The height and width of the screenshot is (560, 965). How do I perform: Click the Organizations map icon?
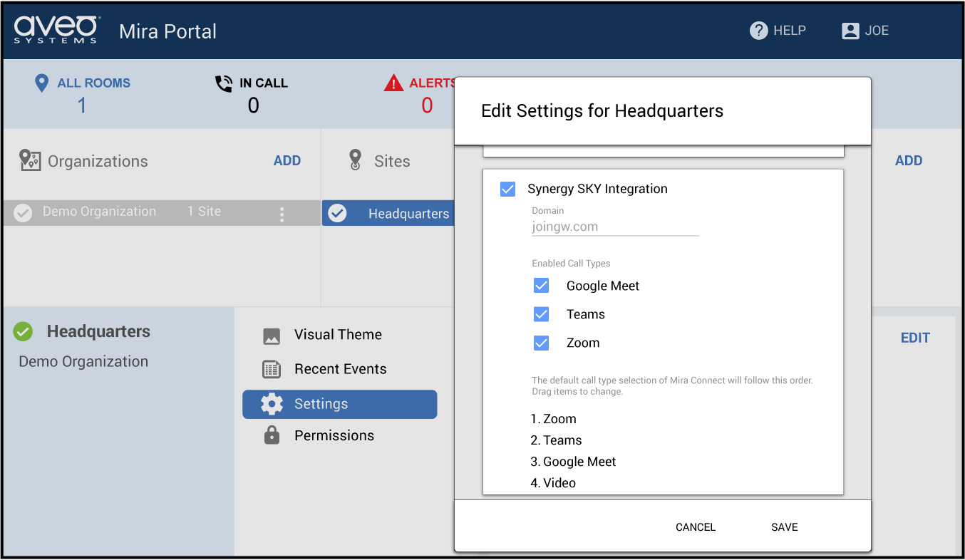30,160
